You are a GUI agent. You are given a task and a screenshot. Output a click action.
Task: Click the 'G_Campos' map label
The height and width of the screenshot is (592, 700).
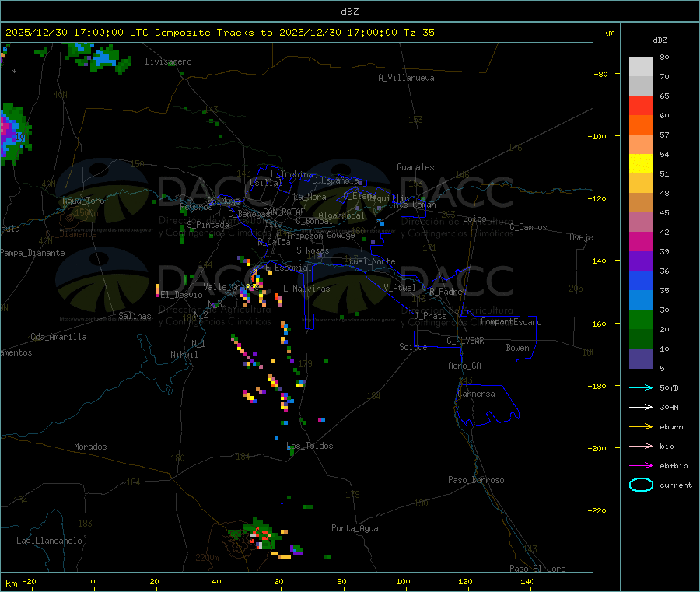(x=528, y=227)
